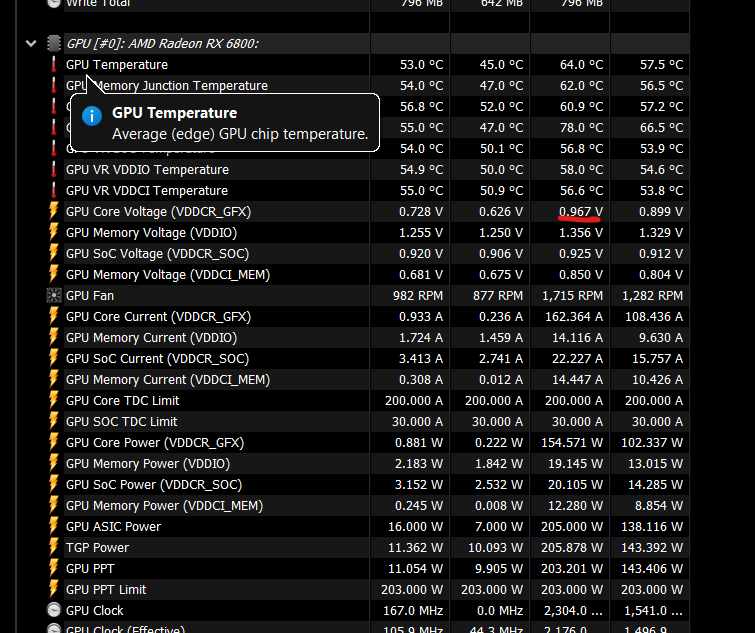The height and width of the screenshot is (633, 755).
Task: Click the thermometer icon for GPU Memory Junction Temperature
Action: [x=53, y=86]
